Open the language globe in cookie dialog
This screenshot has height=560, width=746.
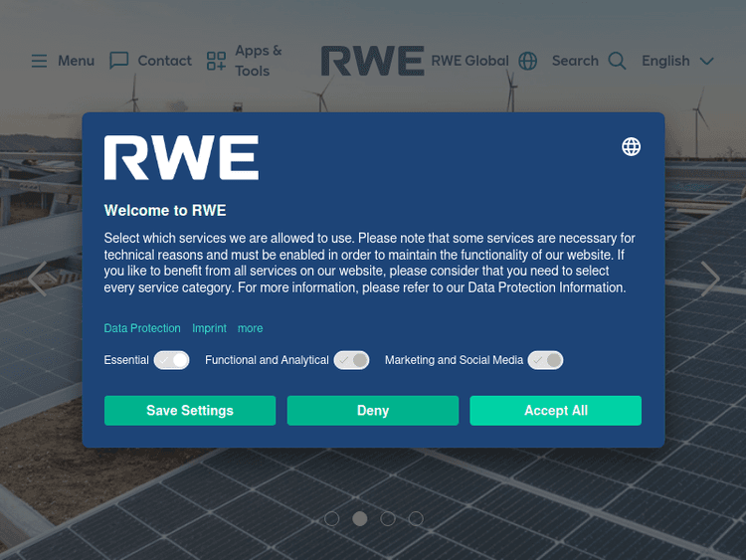pyautogui.click(x=631, y=146)
